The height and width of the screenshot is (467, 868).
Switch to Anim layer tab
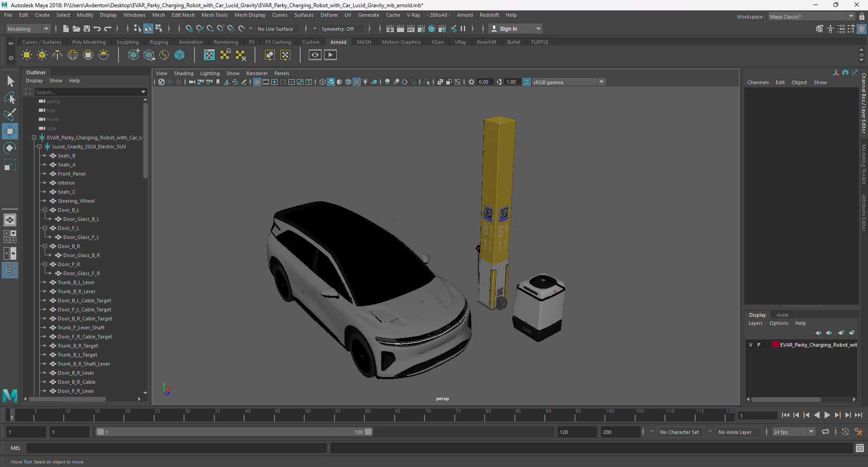coord(782,315)
